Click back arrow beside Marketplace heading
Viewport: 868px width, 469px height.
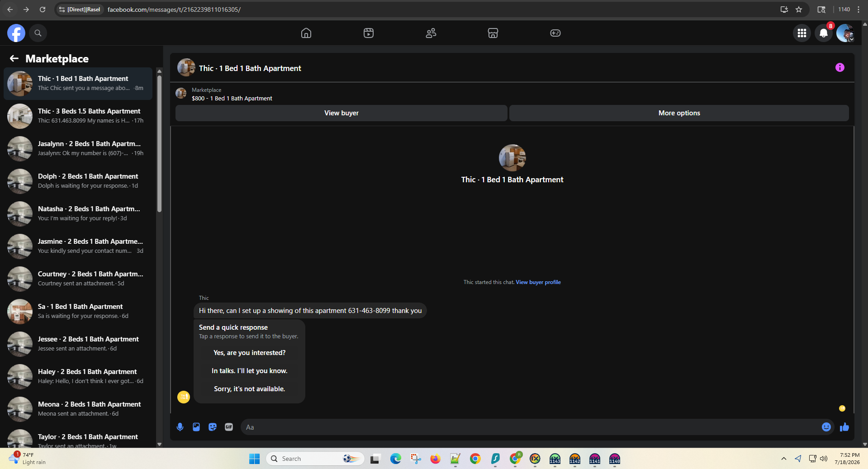click(14, 58)
